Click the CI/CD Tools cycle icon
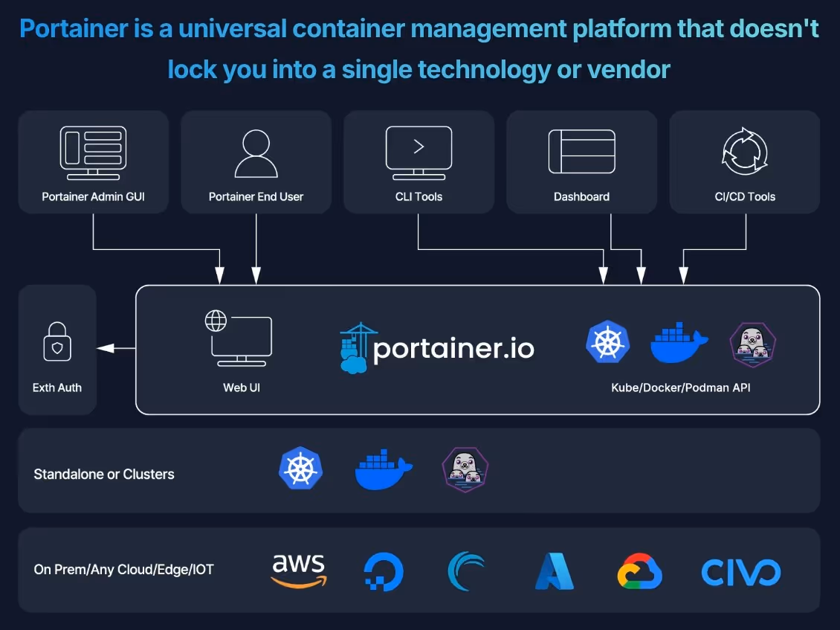The height and width of the screenshot is (630, 840). click(745, 151)
